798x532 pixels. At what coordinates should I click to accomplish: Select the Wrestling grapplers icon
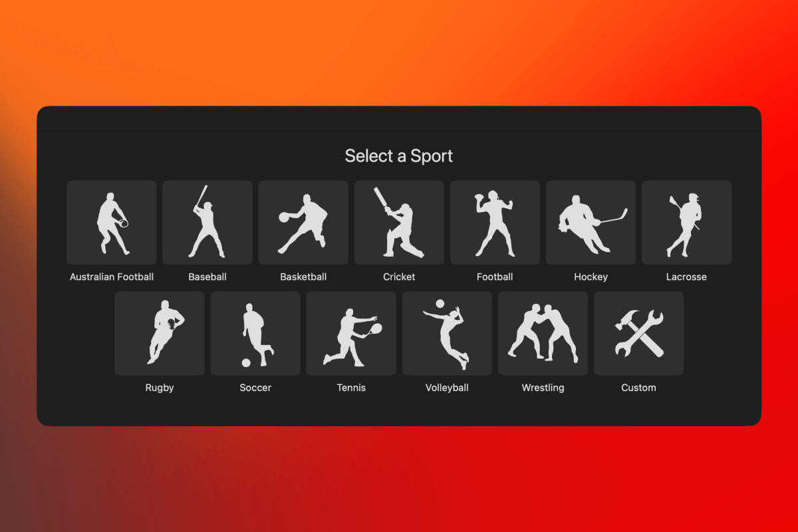pyautogui.click(x=543, y=333)
